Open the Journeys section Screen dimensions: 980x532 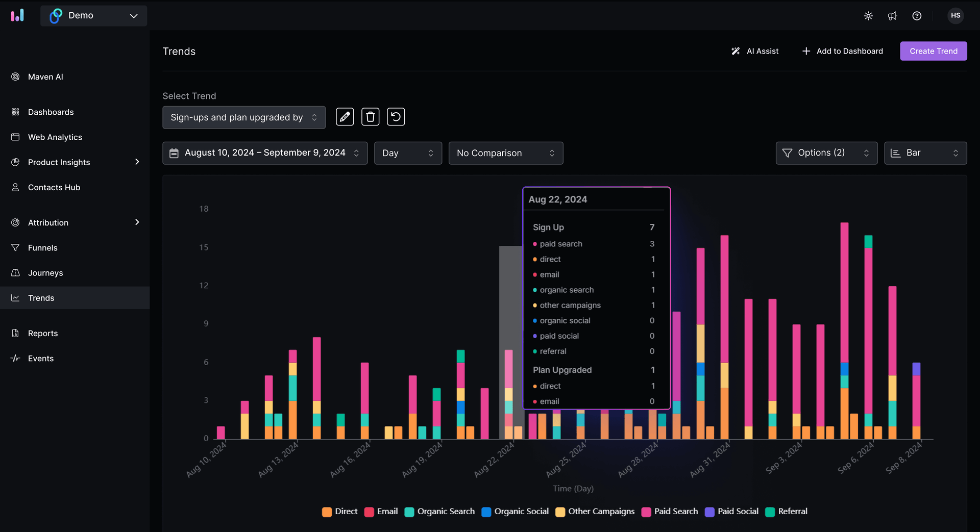click(x=45, y=272)
